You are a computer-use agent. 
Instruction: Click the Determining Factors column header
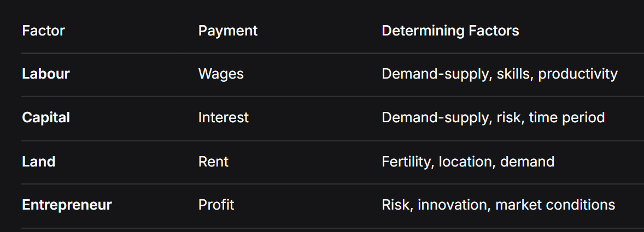click(450, 31)
